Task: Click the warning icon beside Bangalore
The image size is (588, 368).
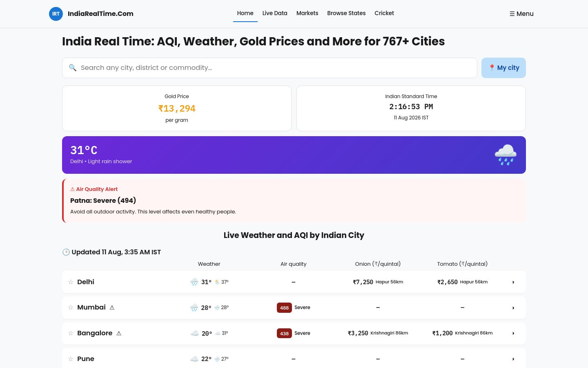Action: [x=119, y=333]
